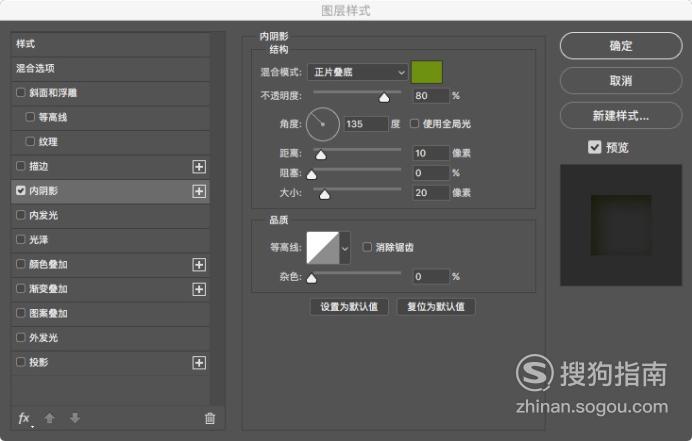Toggle the 消除锯齿 checkbox
The width and height of the screenshot is (692, 441).
tap(367, 247)
